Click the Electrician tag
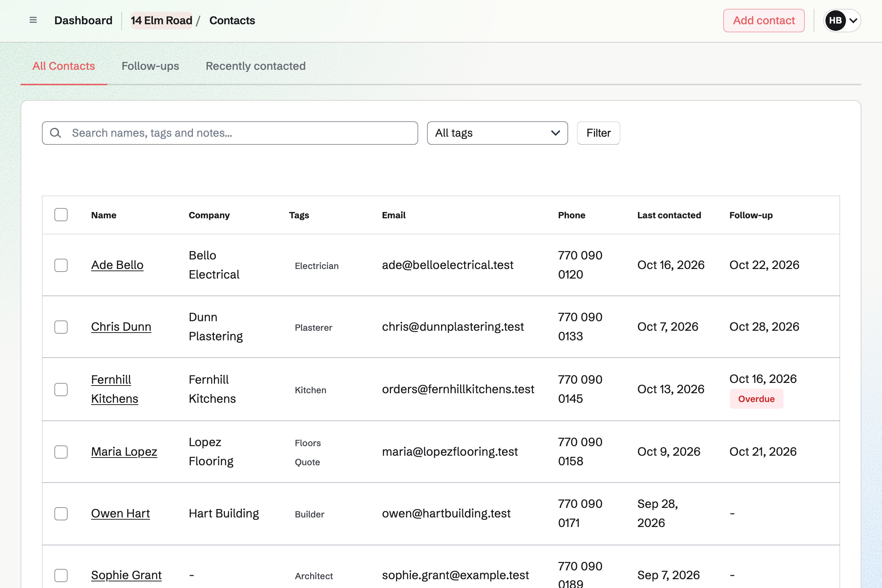 316,266
